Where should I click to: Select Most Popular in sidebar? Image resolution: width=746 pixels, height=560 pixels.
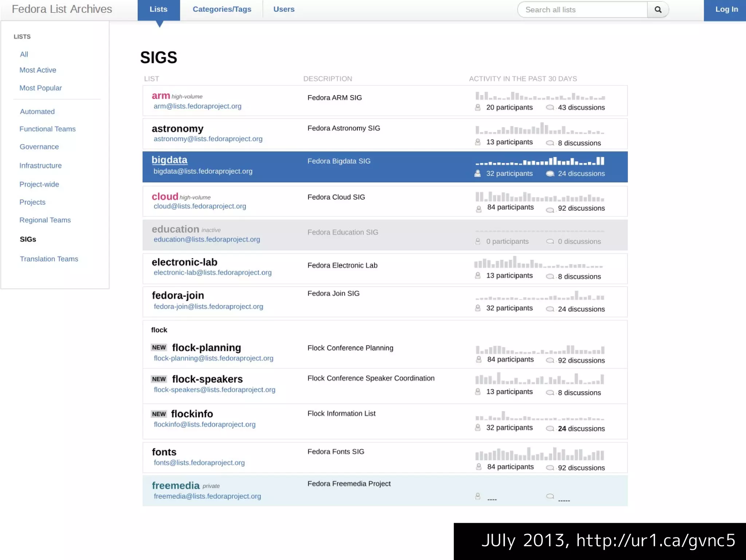coord(41,88)
